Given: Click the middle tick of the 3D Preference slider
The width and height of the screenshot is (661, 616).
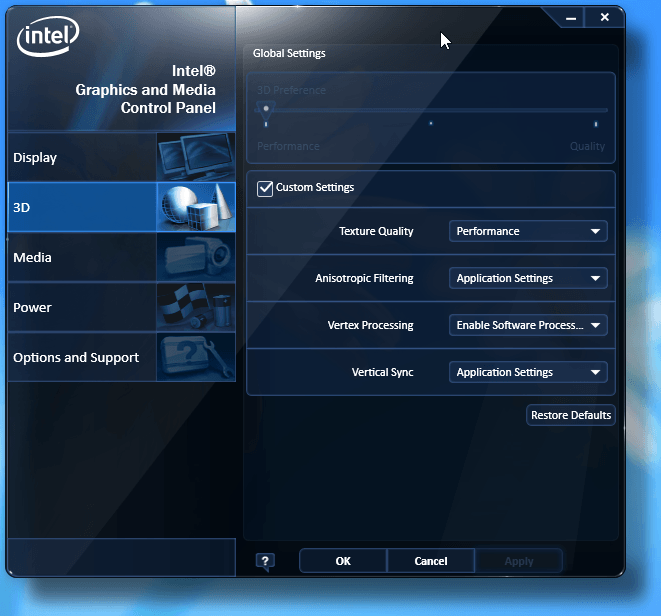Looking at the screenshot, I should pos(431,123).
